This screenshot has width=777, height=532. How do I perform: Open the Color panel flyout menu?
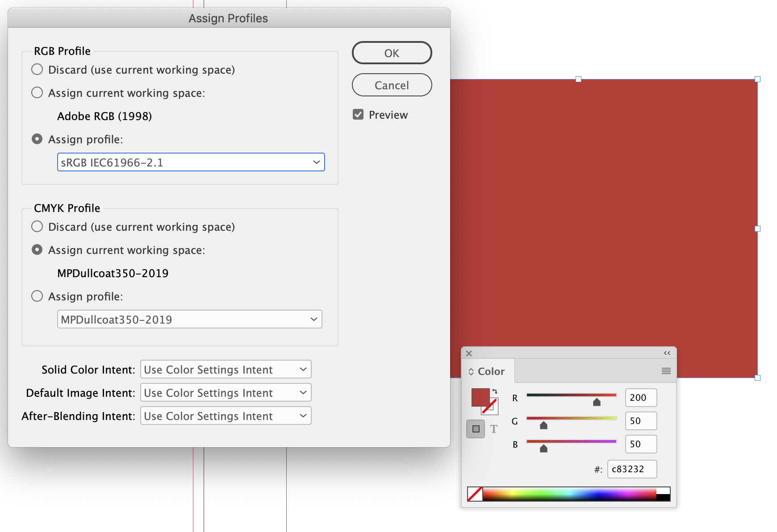[666, 371]
